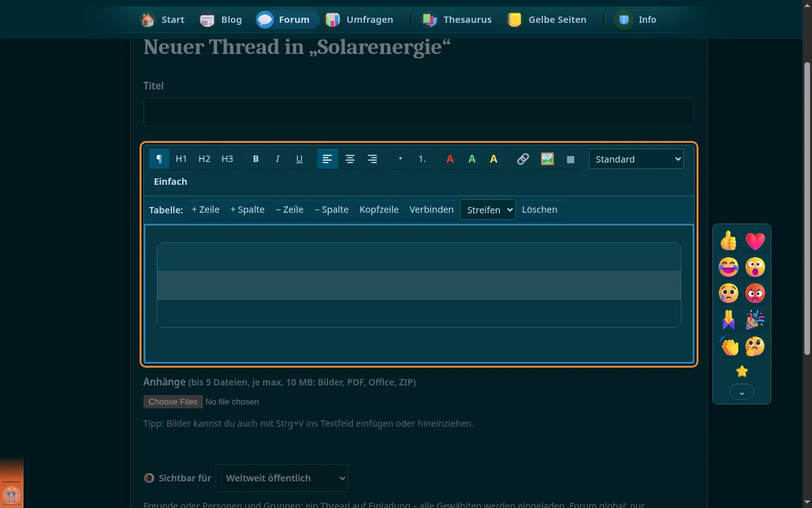812x508 pixels.
Task: Click the insert image icon in toolbar
Action: pos(547,159)
